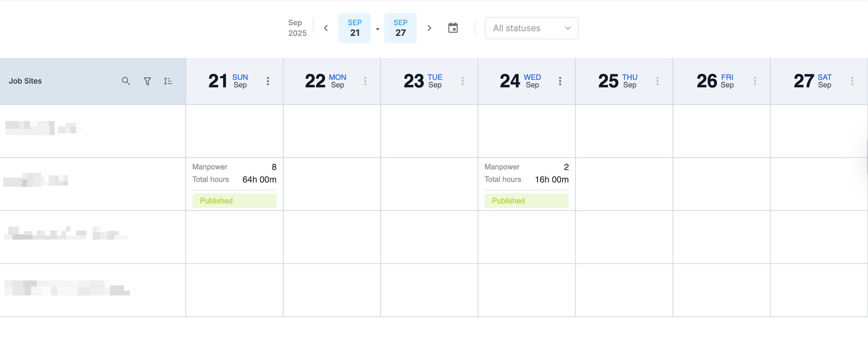
Task: Click the search icon in Job Sites header
Action: (x=126, y=81)
